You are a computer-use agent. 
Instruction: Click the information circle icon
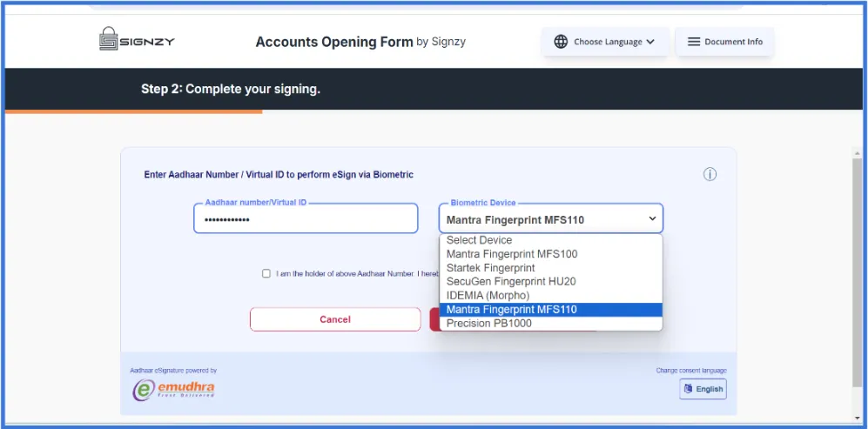710,174
